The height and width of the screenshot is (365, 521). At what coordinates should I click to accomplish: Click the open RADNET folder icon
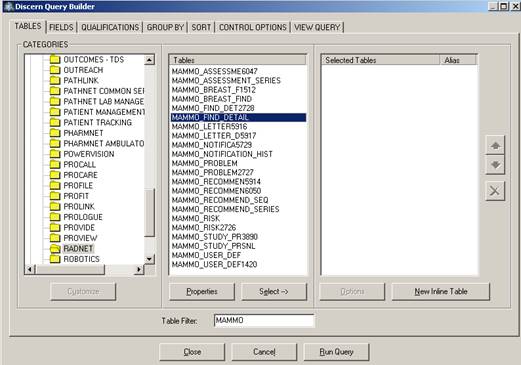tap(55, 249)
